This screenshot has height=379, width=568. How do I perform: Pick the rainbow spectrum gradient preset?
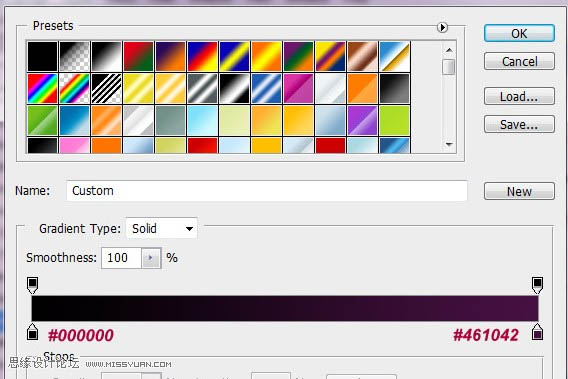(x=43, y=88)
